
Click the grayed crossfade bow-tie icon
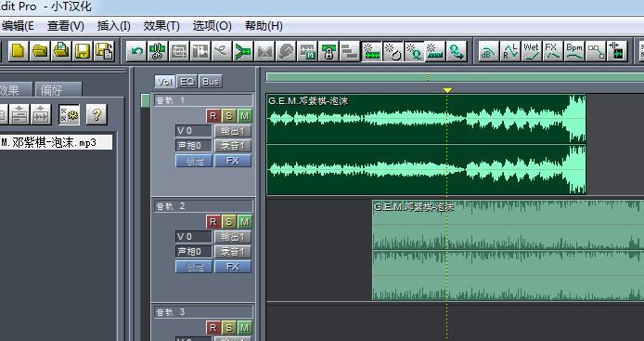pyautogui.click(x=264, y=51)
